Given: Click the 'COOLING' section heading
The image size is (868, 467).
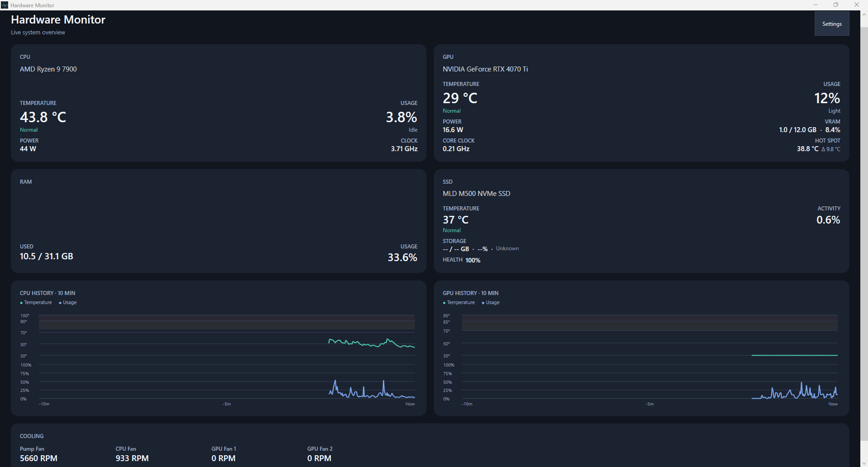Looking at the screenshot, I should click(32, 436).
